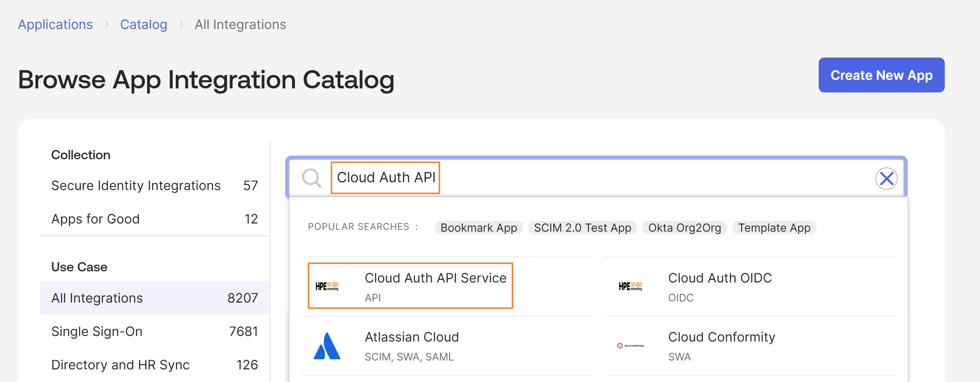
Task: Click the Use Case section heading
Action: (79, 267)
